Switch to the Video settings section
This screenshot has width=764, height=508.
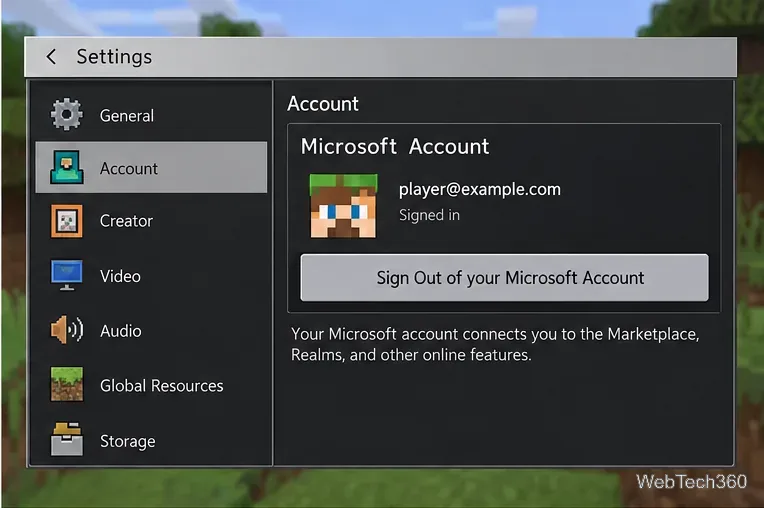(151, 276)
